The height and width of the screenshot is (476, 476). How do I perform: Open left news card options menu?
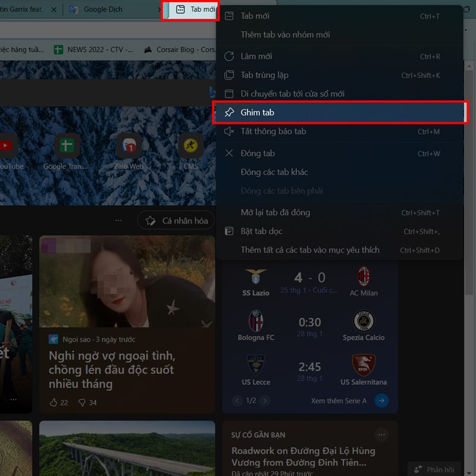click(x=13, y=399)
